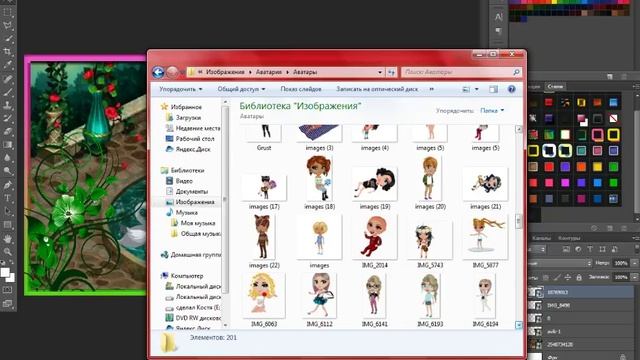Click Аватария in the address breadcrumb
640x360 pixels.
click(x=269, y=72)
